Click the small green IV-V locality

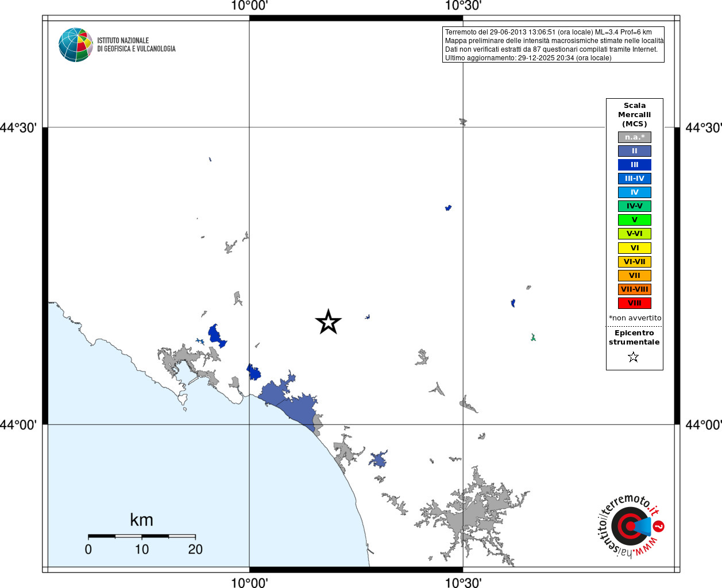tap(533, 338)
